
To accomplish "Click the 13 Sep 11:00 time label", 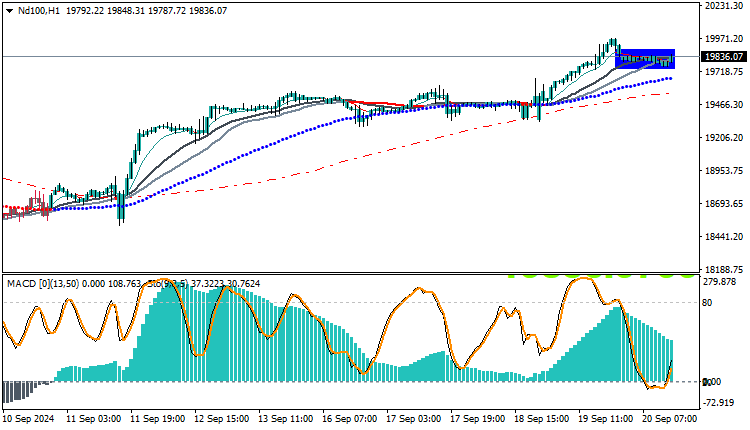I will 286,419.
